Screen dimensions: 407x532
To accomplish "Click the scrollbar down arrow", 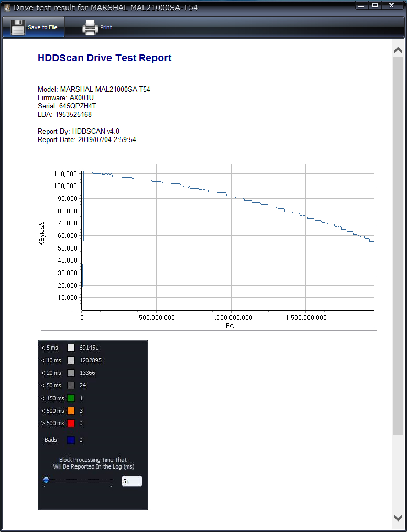I will click(398, 517).
